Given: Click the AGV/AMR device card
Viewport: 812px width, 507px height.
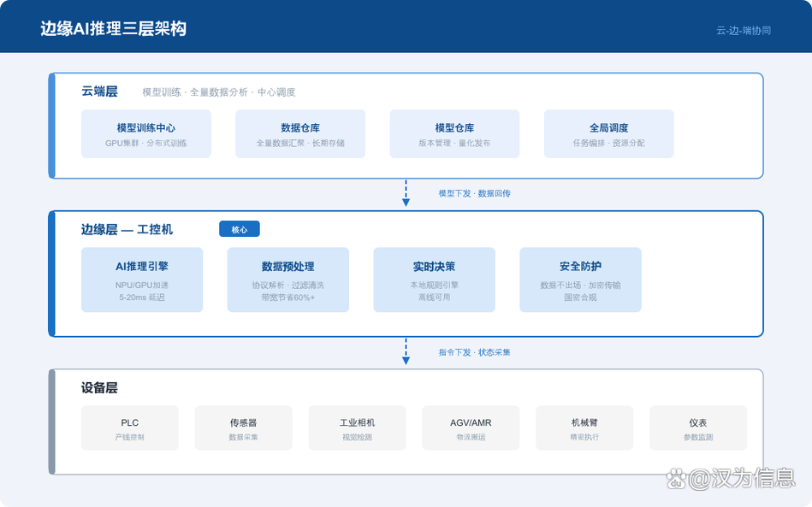Looking at the screenshot, I should pos(471,427).
